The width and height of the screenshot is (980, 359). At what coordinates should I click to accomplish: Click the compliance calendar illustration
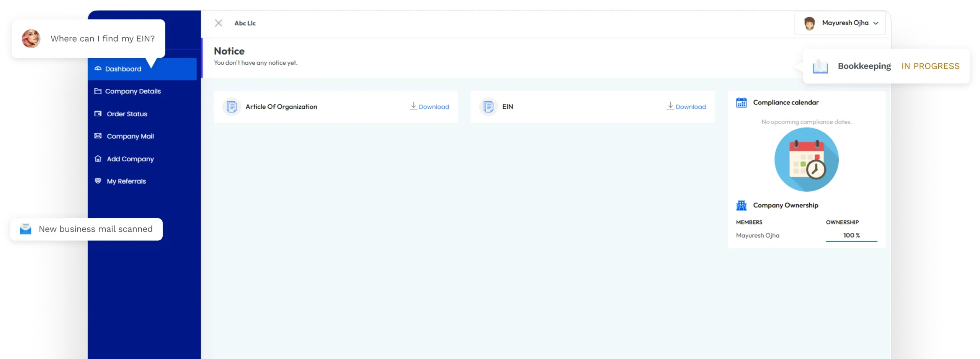click(807, 159)
